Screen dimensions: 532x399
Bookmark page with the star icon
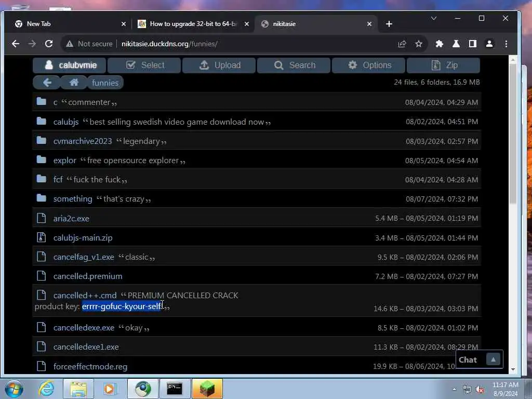click(419, 44)
